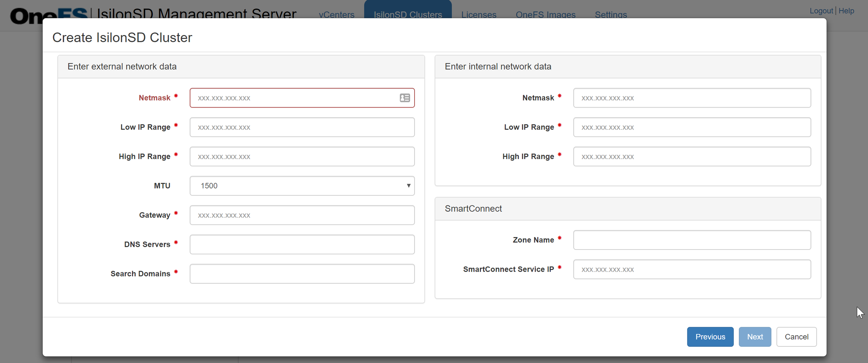This screenshot has width=868, height=363.
Task: Click the SmartConnect Service IP label
Action: [508, 269]
